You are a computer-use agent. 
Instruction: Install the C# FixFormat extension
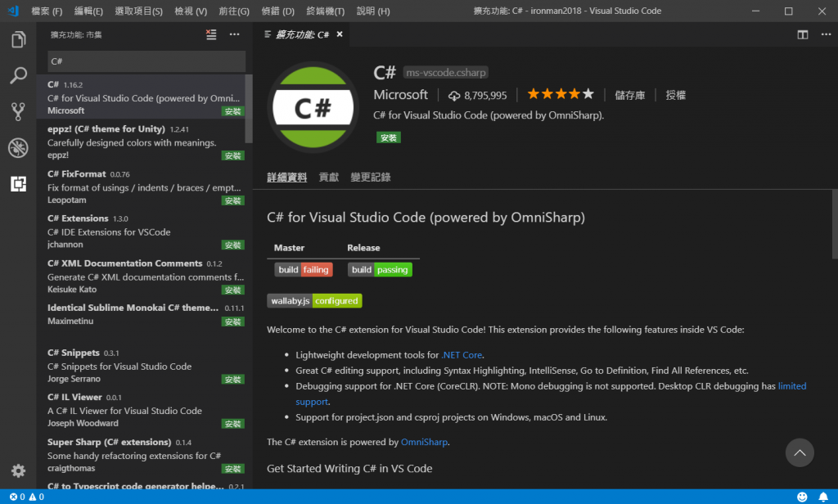click(233, 201)
